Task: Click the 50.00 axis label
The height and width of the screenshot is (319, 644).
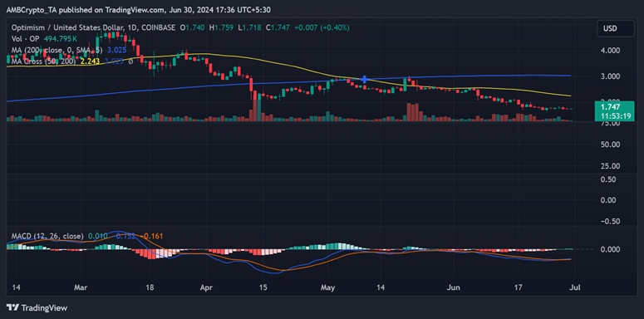Action: [x=610, y=145]
